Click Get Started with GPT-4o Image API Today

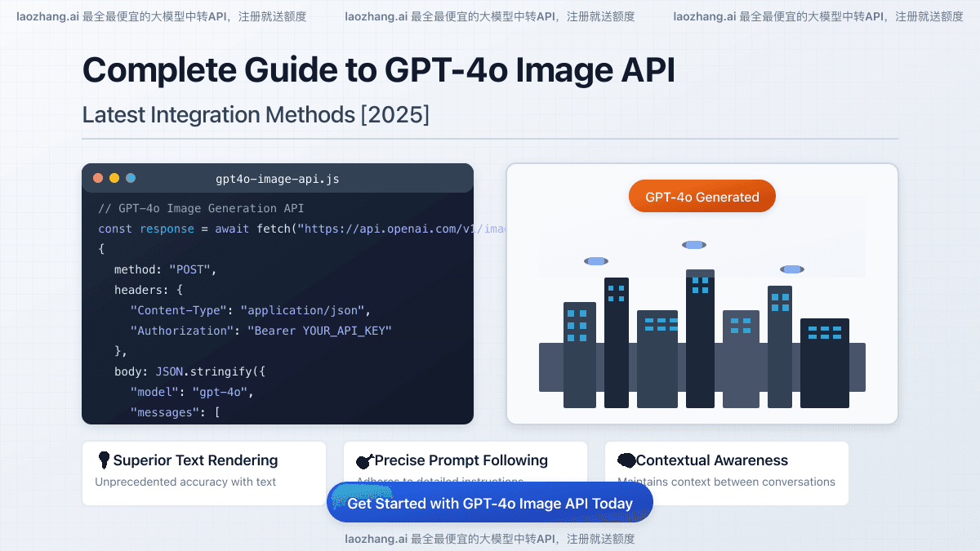click(490, 503)
